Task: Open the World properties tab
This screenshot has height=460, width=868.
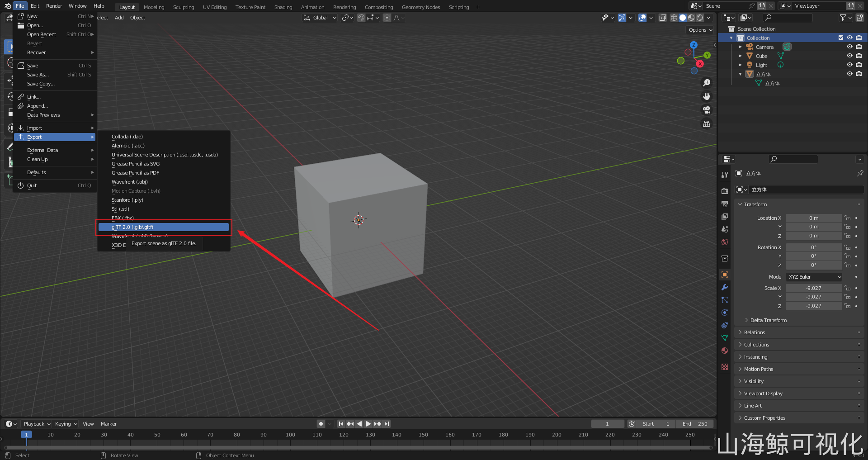Action: (725, 242)
